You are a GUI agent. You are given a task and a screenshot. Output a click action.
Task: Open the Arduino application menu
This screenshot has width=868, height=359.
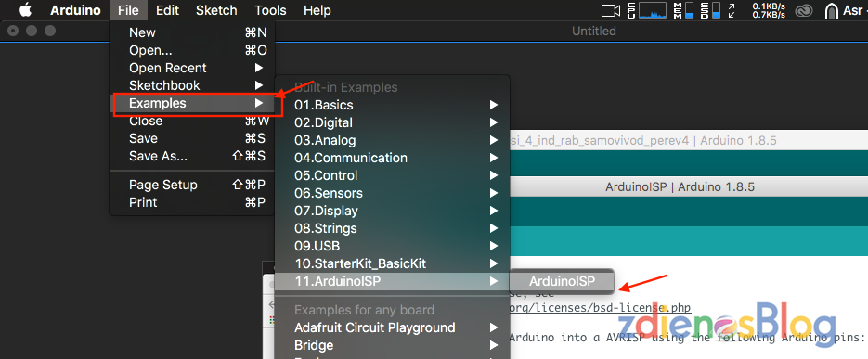point(75,10)
